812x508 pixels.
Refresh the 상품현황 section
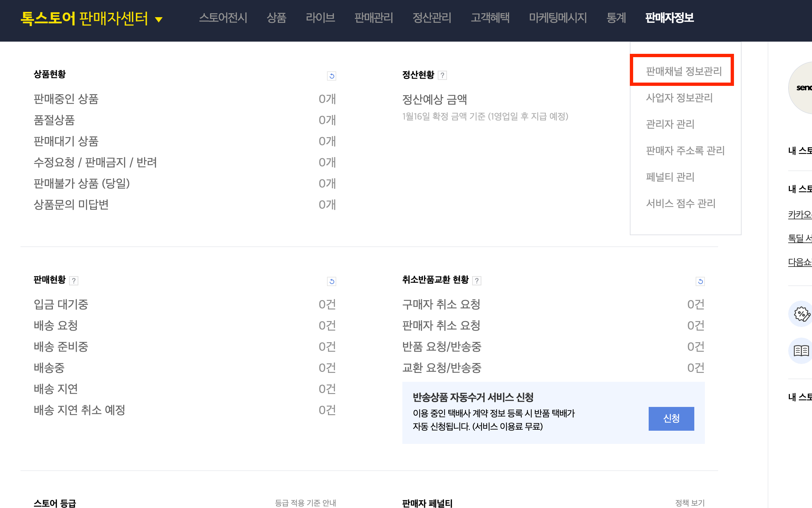pos(332,76)
